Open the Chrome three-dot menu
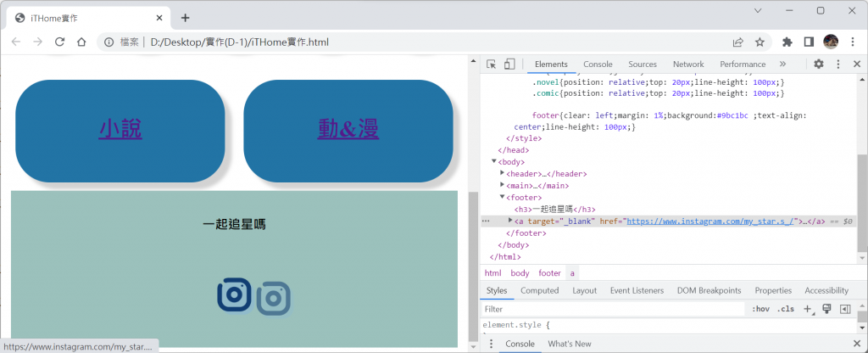Screen dimensions: 868x353 point(851,42)
